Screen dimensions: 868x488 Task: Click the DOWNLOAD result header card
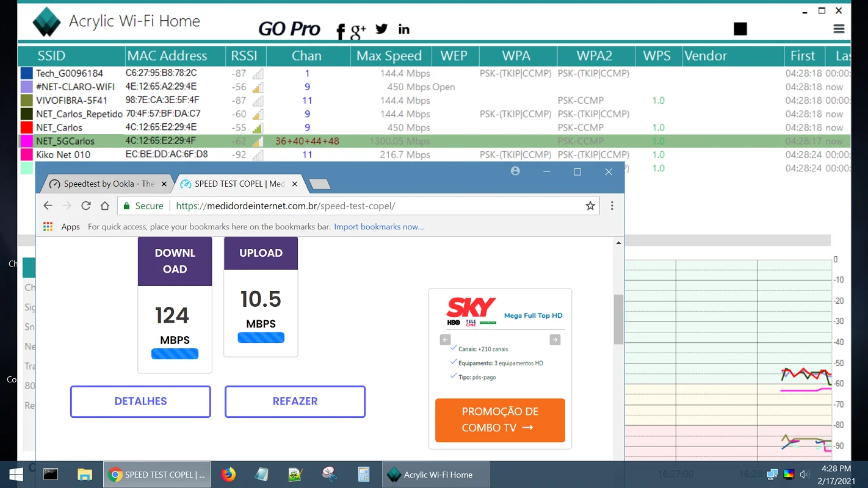click(x=175, y=261)
